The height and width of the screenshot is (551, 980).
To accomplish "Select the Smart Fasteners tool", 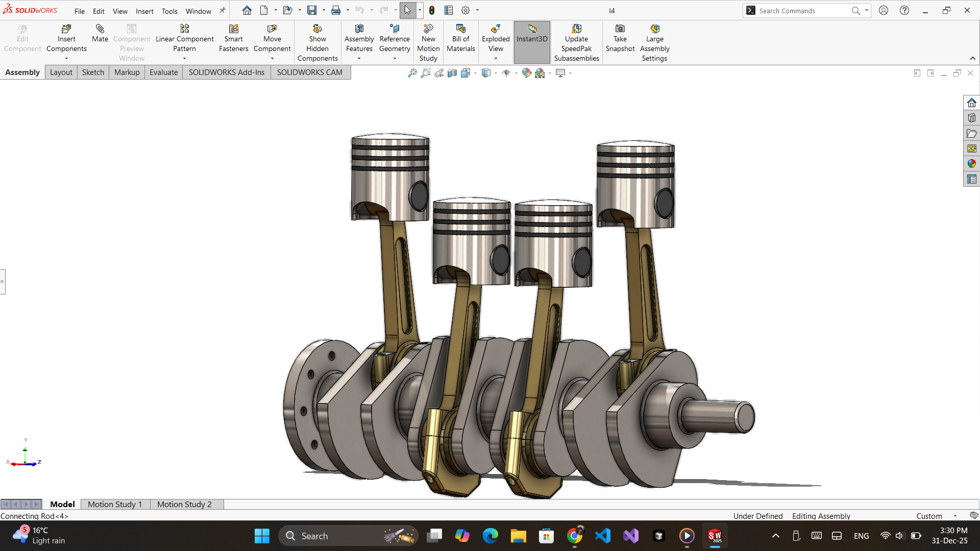I will point(234,39).
